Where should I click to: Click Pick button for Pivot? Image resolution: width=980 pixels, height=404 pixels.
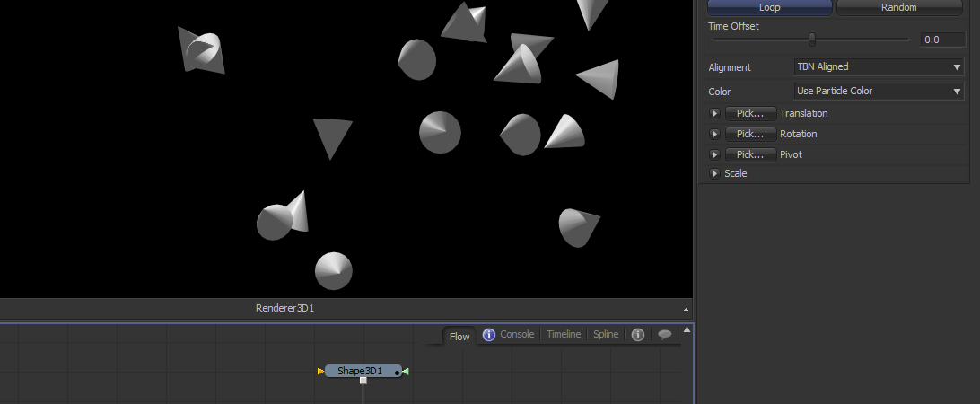tap(750, 154)
